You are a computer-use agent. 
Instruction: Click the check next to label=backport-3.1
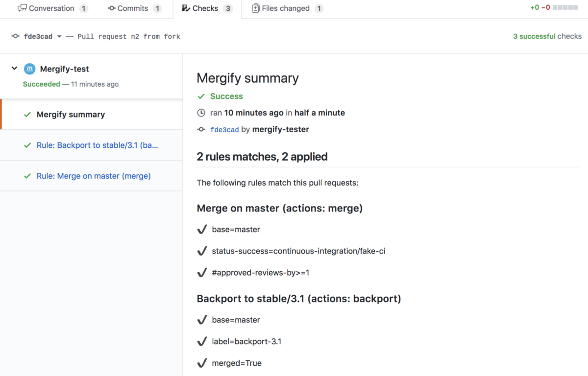(x=202, y=341)
